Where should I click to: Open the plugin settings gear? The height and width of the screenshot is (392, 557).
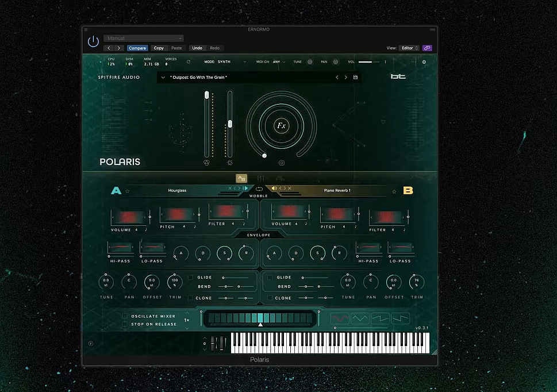coord(424,62)
